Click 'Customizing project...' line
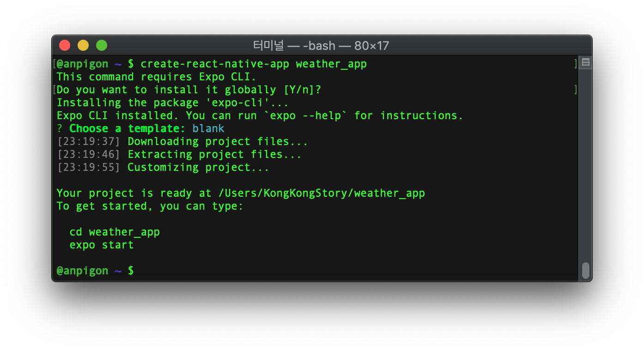The width and height of the screenshot is (644, 350). (x=198, y=168)
